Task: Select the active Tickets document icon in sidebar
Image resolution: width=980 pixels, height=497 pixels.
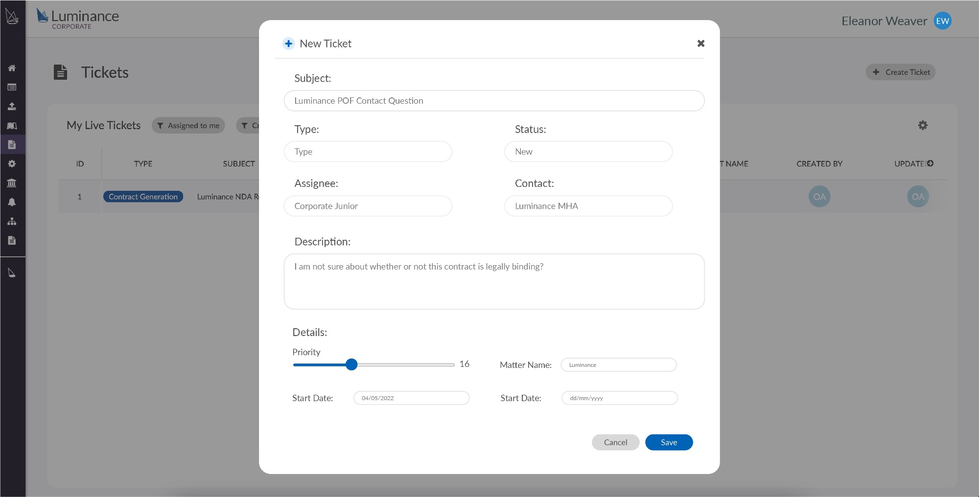Action: (12, 145)
